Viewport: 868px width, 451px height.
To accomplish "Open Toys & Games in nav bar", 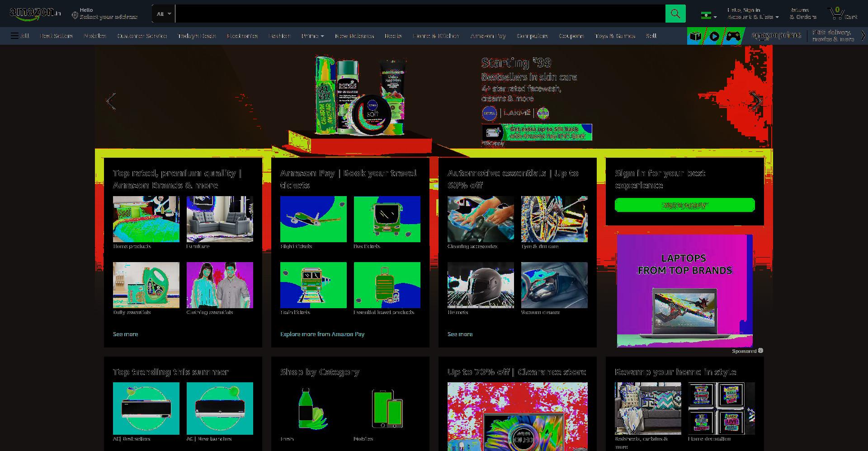I will (615, 36).
